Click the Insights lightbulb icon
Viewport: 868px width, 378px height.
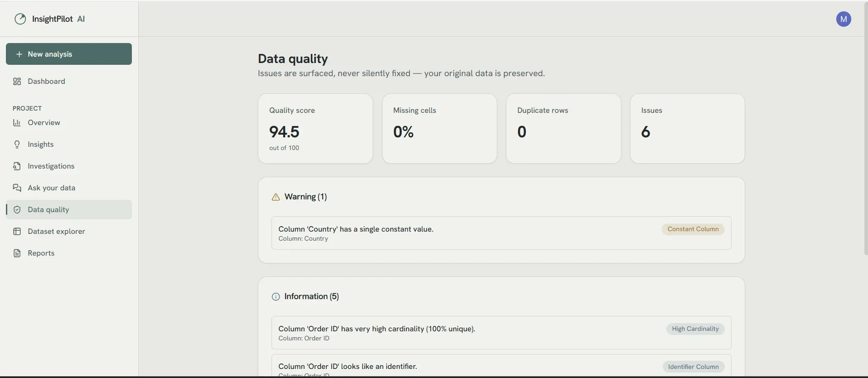[17, 145]
